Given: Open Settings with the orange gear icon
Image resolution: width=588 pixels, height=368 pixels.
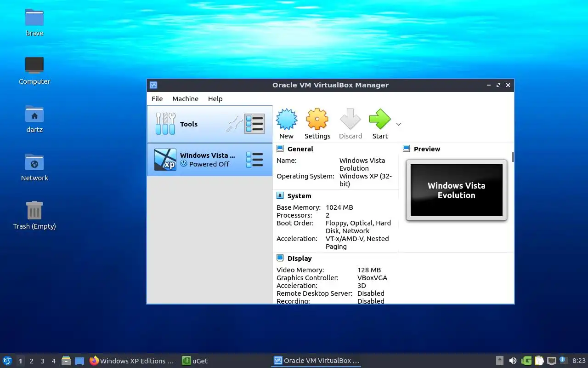Looking at the screenshot, I should point(317,120).
